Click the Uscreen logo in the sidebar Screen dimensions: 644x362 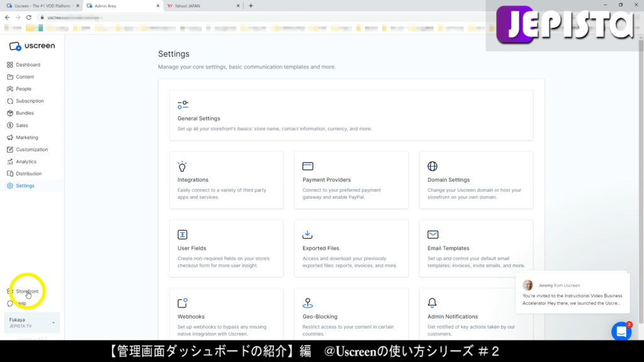pyautogui.click(x=31, y=46)
